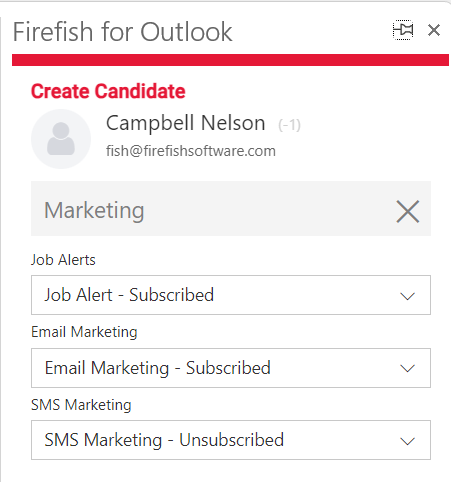The image size is (451, 482).
Task: Click the fish@firefishsoftware.com email address
Action: tap(191, 151)
